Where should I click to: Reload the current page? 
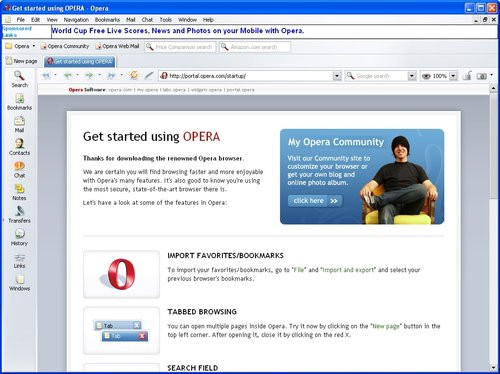[134, 75]
